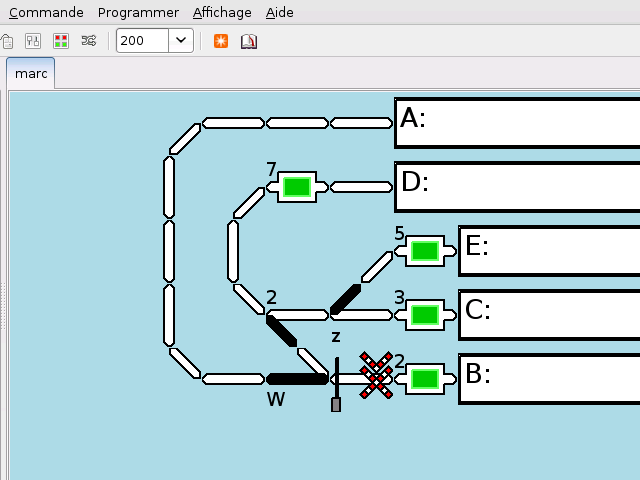Image resolution: width=640 pixels, height=480 pixels.
Task: Toggle green sensor block numbered 7
Action: [297, 187]
